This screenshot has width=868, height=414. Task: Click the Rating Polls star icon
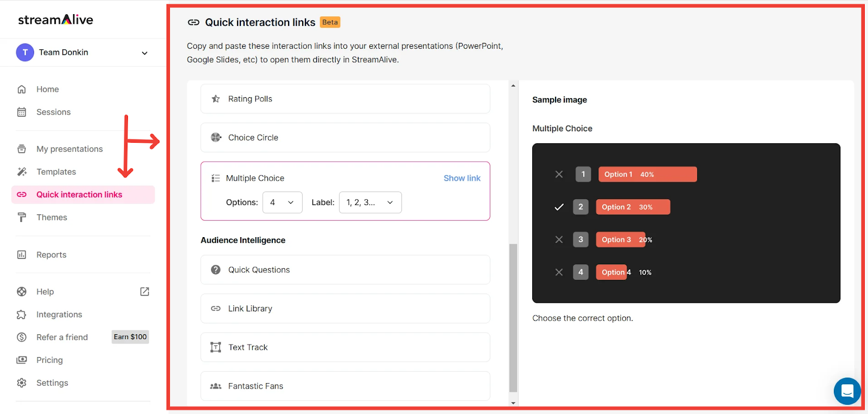pyautogui.click(x=216, y=99)
